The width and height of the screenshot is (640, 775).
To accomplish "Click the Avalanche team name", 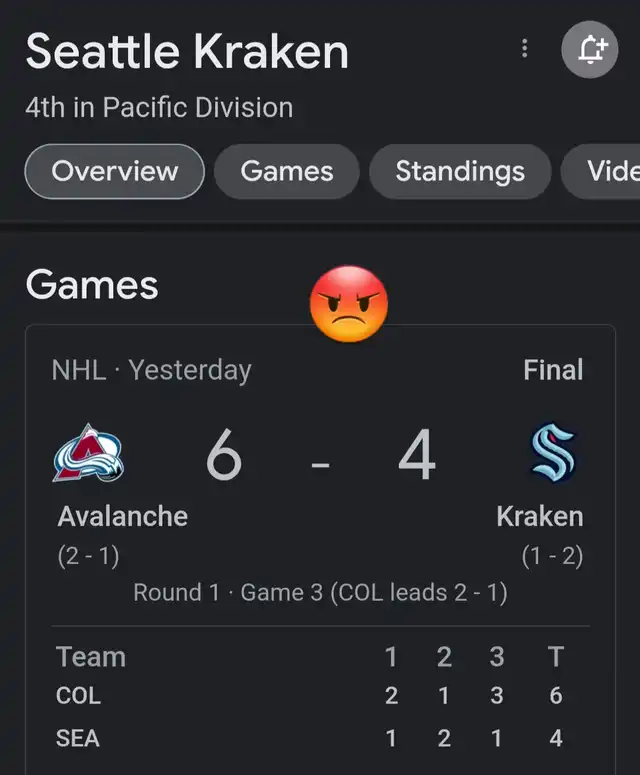I will pos(123,517).
